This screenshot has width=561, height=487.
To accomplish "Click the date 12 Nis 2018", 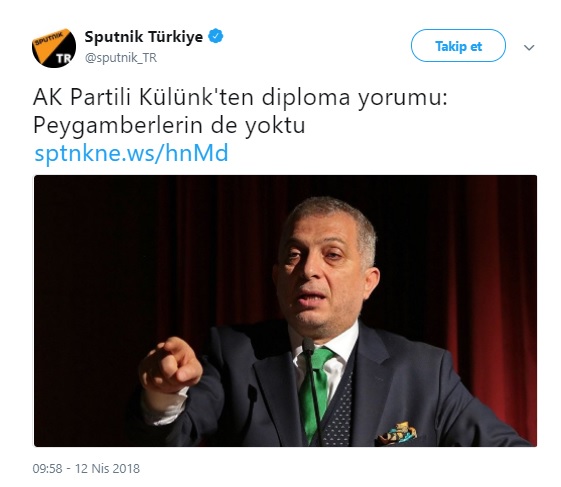I will click(107, 468).
